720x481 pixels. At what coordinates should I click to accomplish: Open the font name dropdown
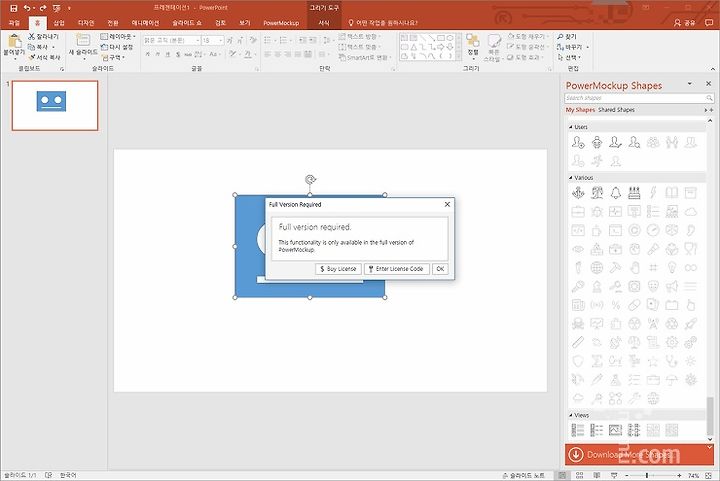[x=198, y=40]
